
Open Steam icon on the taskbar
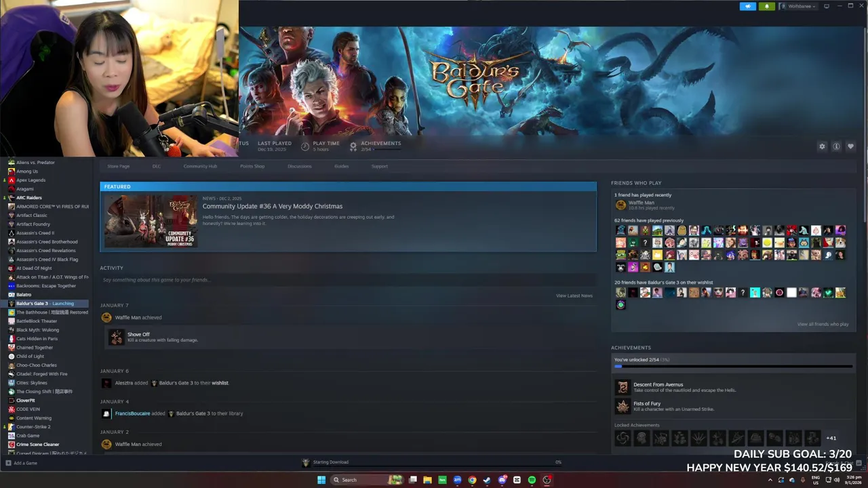(x=487, y=480)
